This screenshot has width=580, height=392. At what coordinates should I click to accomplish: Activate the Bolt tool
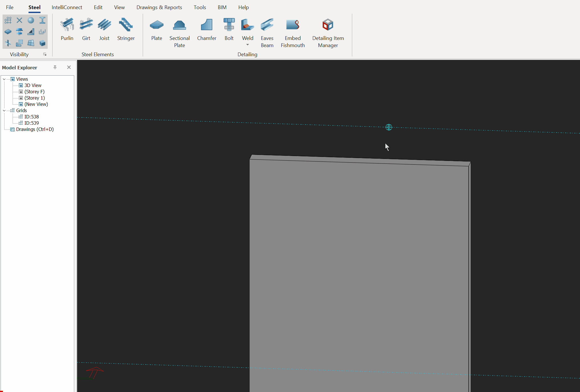coord(229,29)
